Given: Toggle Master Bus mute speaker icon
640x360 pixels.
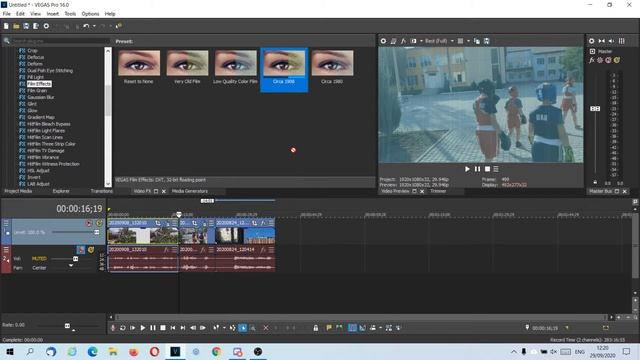Looking at the screenshot, I should [x=611, y=41].
